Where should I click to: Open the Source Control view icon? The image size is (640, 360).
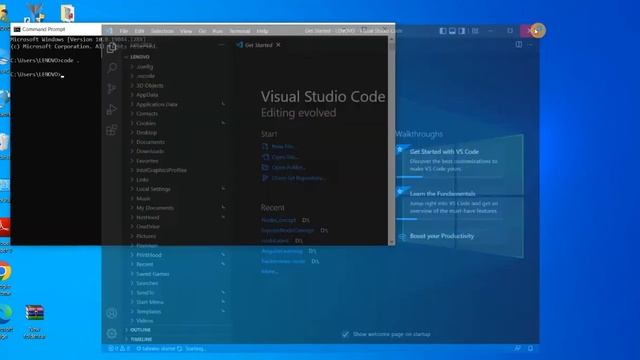[x=111, y=89]
